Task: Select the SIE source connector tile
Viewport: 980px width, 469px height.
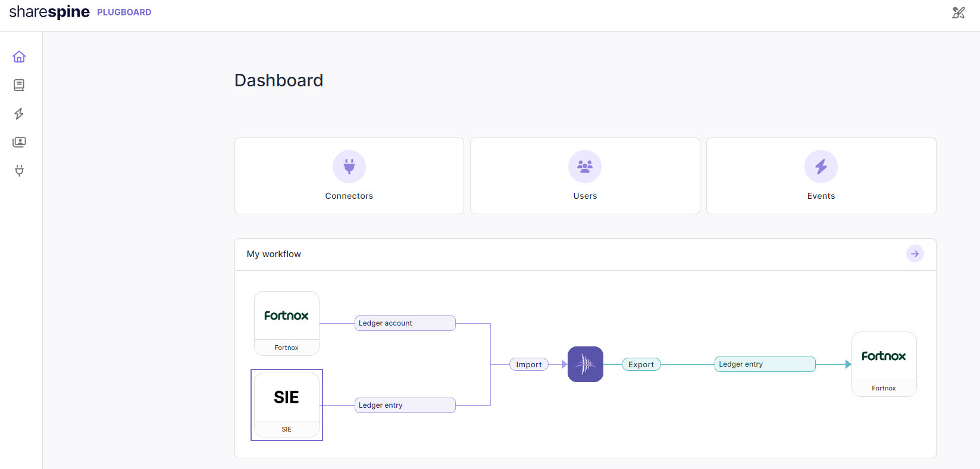Action: (x=287, y=405)
